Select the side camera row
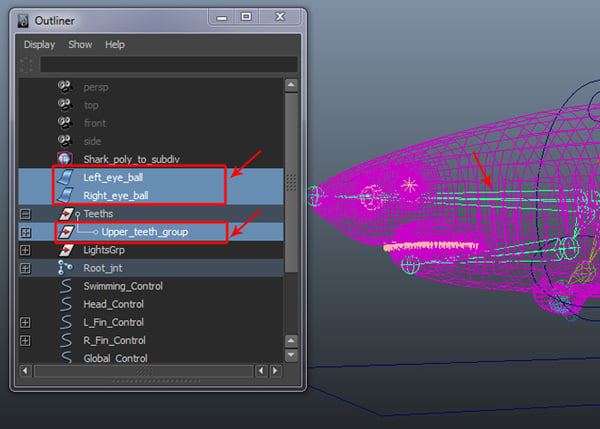This screenshot has width=600, height=429. pos(151,141)
